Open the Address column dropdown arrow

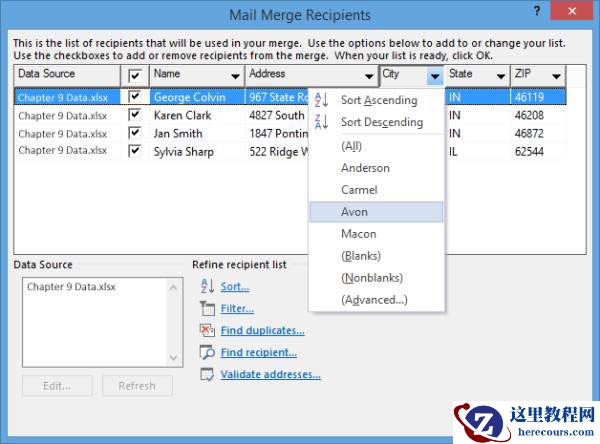[369, 76]
